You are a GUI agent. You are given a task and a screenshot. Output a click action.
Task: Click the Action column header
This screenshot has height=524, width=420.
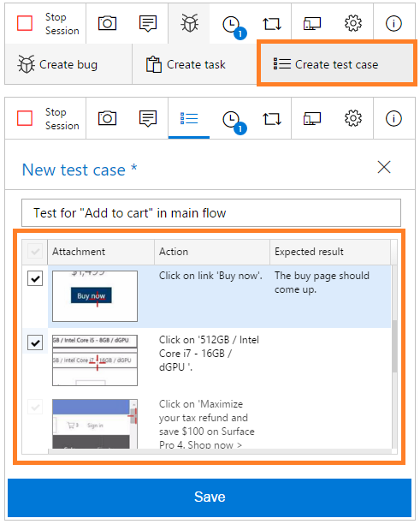(212, 252)
